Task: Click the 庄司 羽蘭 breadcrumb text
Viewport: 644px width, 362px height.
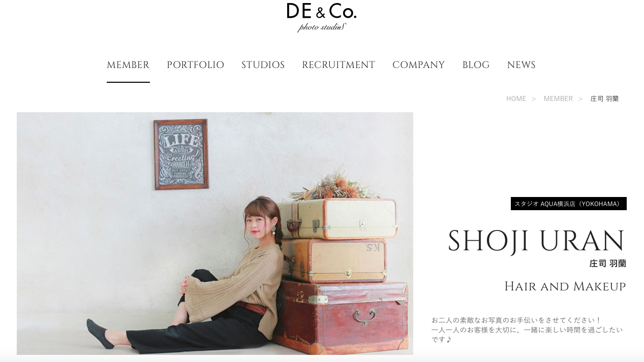Action: [x=604, y=98]
